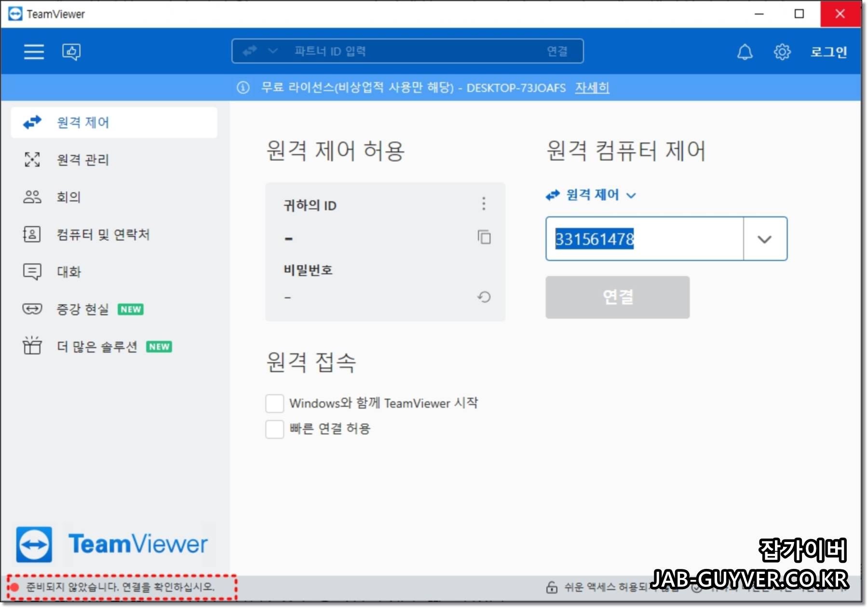Click the 원격 컴퓨터 제어 heading

point(626,150)
